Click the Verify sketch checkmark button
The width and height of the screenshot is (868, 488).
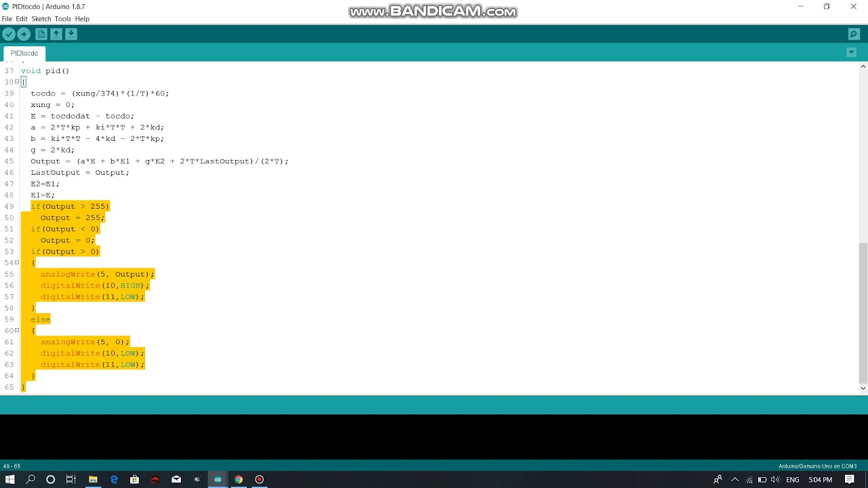9,34
